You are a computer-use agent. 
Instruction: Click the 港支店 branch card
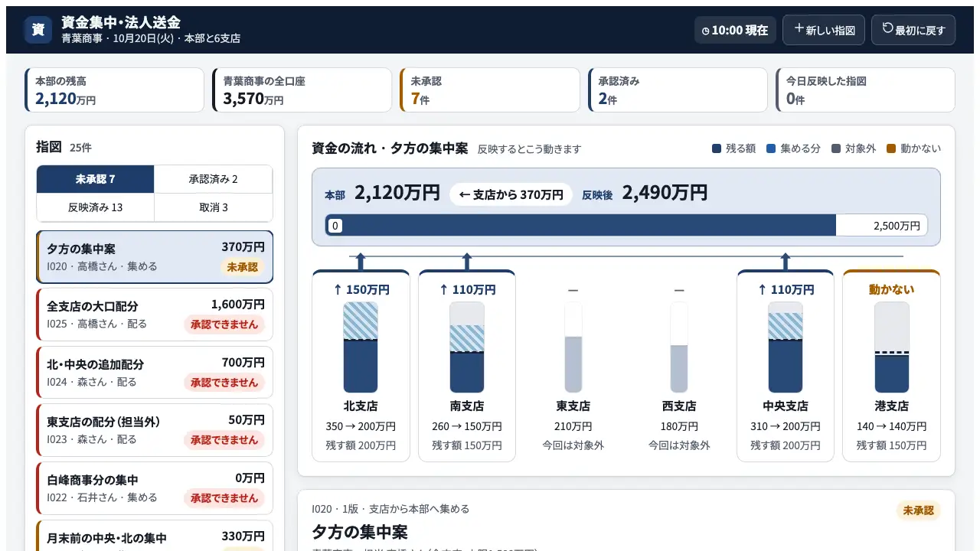point(891,366)
